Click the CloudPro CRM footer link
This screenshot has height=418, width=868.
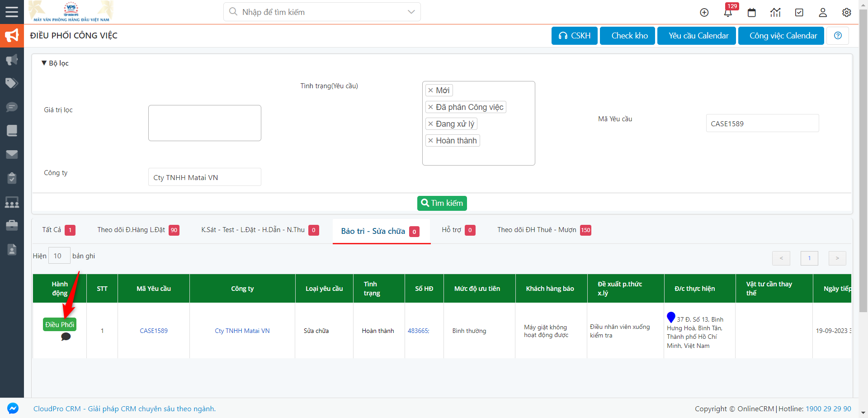tap(124, 408)
